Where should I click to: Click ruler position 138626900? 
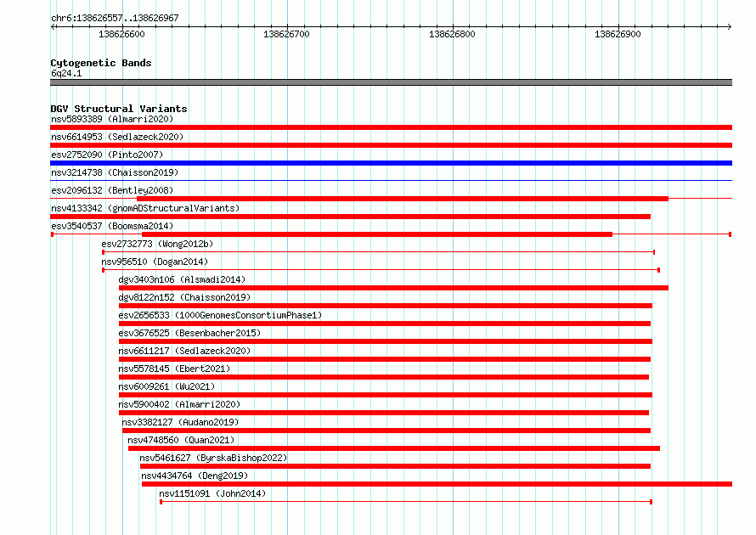(x=618, y=34)
